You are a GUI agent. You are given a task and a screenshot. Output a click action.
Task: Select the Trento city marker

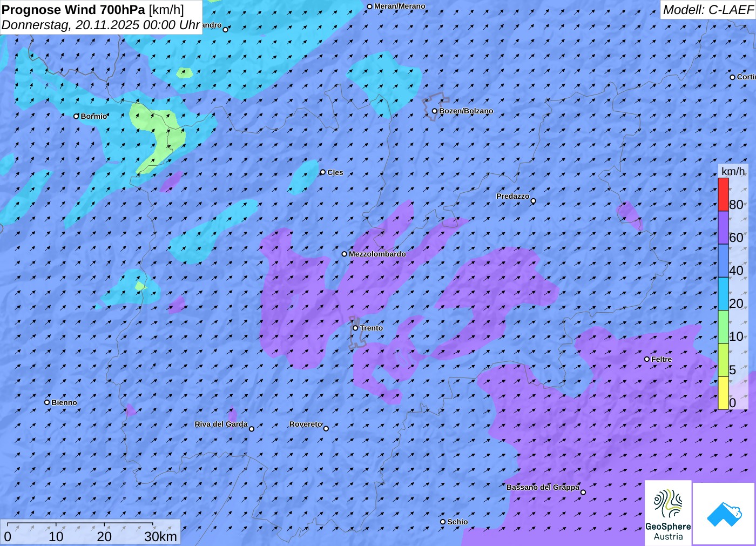tap(355, 328)
